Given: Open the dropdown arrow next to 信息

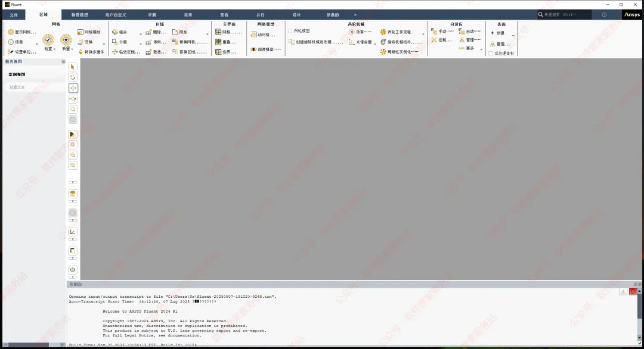Looking at the screenshot, I should (36, 44).
